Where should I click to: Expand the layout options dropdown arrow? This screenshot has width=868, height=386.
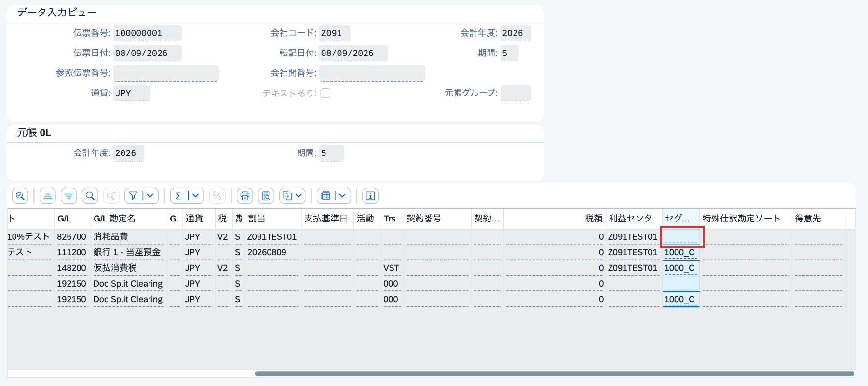[343, 195]
